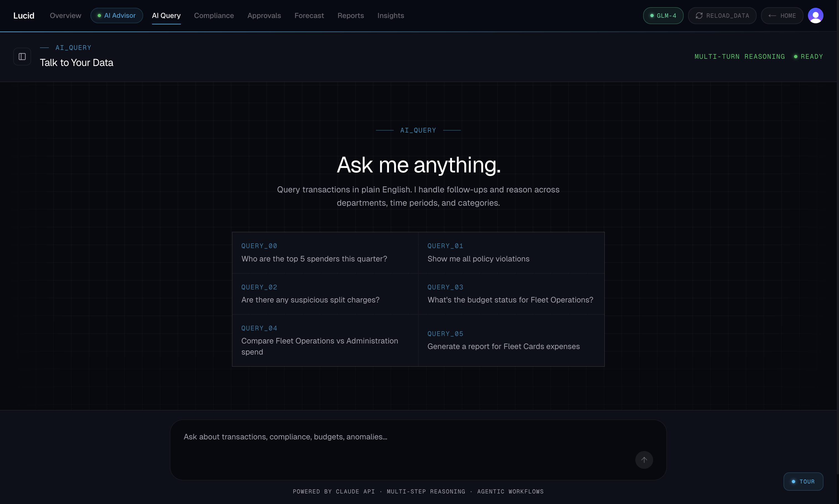This screenshot has height=504, width=839.
Task: Click the HOME back arrow button
Action: (x=782, y=16)
